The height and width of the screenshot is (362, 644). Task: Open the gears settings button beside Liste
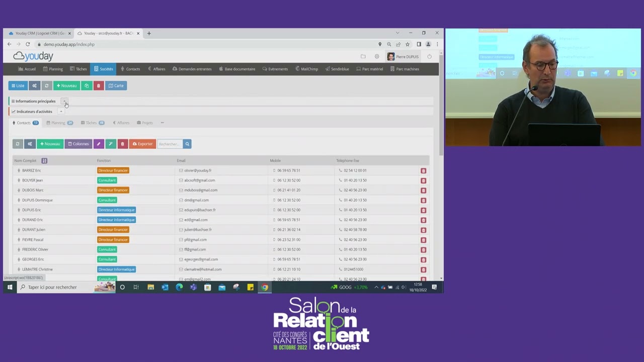coord(34,85)
